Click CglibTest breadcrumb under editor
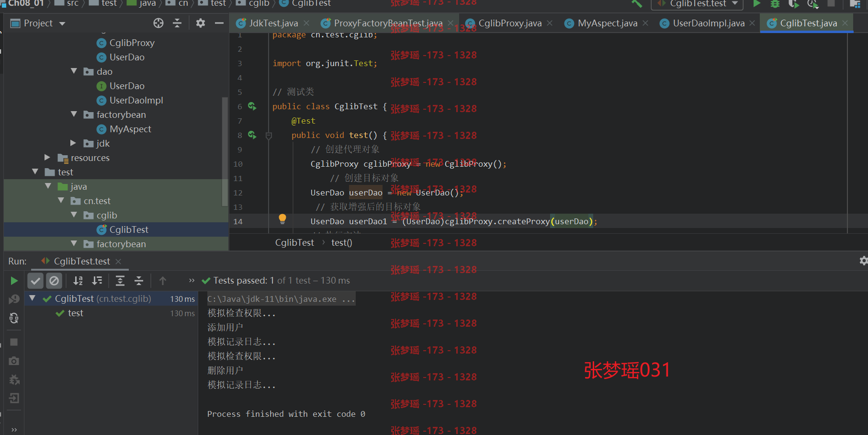The width and height of the screenshot is (868, 435). click(x=294, y=242)
